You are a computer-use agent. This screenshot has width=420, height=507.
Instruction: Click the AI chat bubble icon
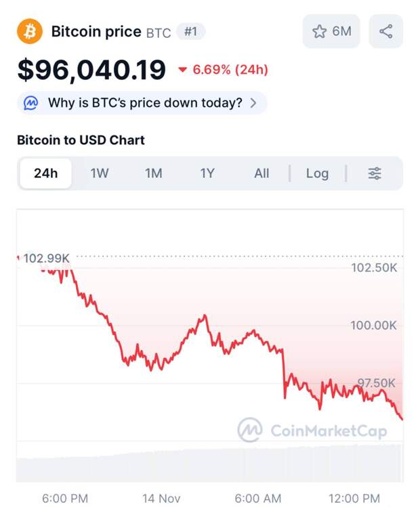coord(31,103)
